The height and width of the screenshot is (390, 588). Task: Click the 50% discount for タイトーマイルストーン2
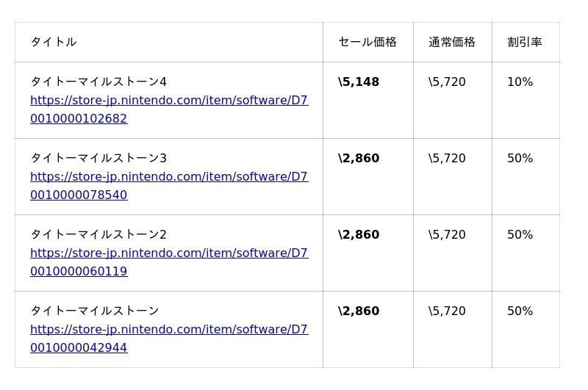[x=520, y=235]
